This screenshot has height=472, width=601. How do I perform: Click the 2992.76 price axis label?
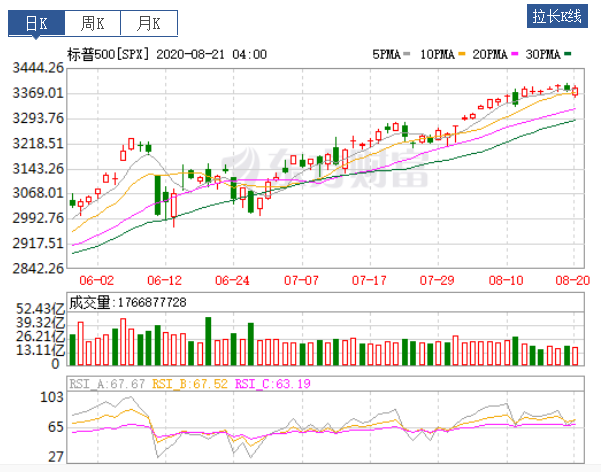pyautogui.click(x=38, y=218)
